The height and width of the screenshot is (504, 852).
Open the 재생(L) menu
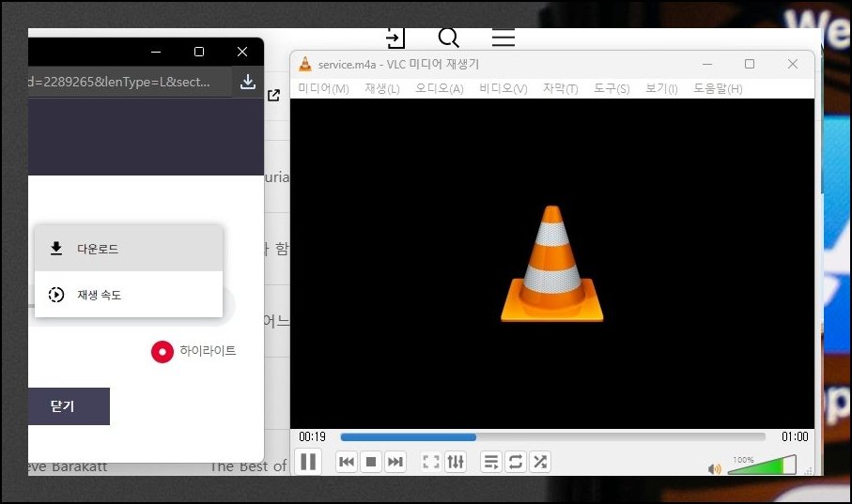(382, 88)
